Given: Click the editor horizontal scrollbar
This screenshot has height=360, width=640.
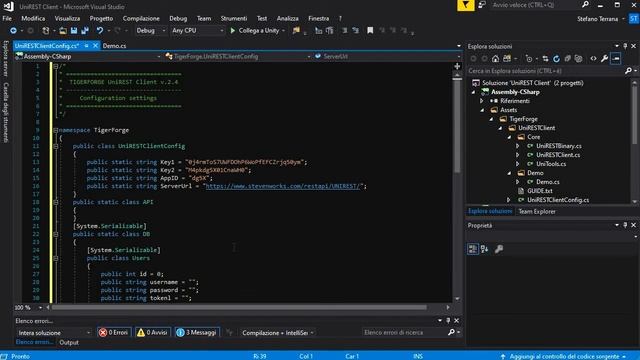Looking at the screenshot, I should 239,307.
